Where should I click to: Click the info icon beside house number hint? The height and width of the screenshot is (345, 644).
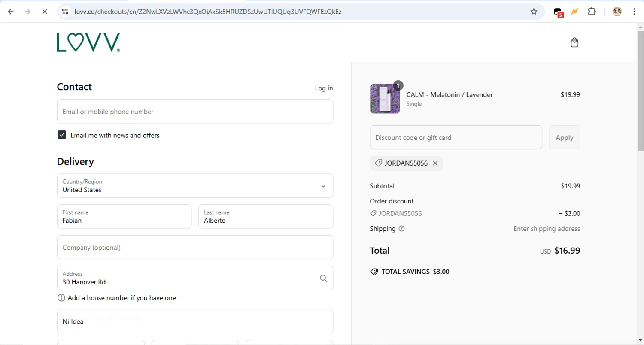point(61,298)
